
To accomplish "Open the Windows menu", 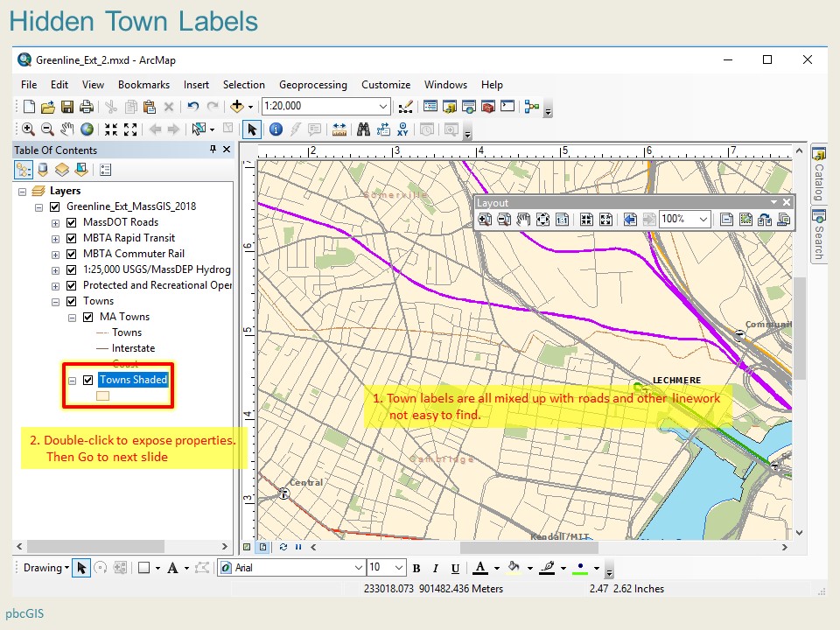I will (x=445, y=85).
